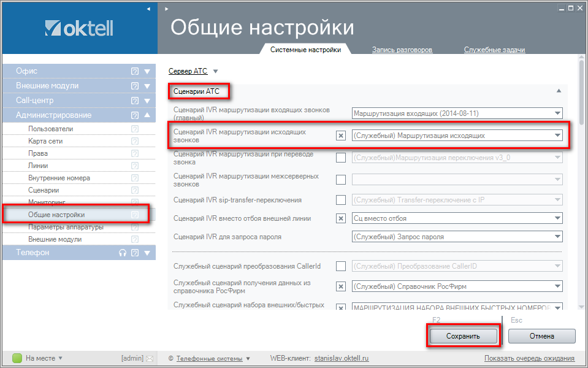Open Показать очередь ожидания link
The height and width of the screenshot is (368, 588).
pos(529,358)
